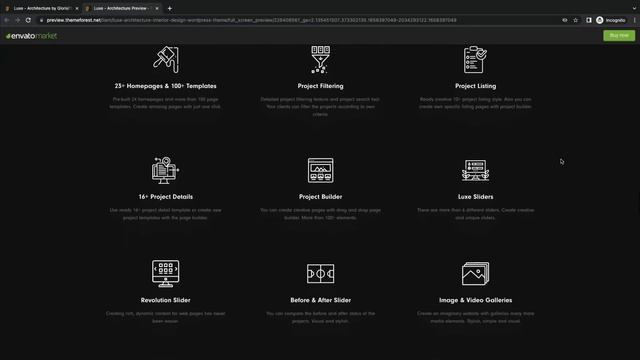Viewport: 640px width, 360px height.
Task: Click the Revolution Slider heading
Action: tap(165, 300)
